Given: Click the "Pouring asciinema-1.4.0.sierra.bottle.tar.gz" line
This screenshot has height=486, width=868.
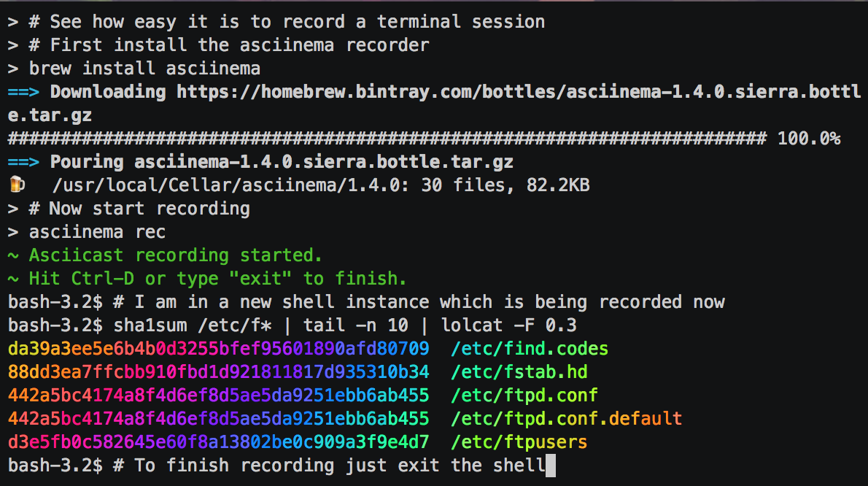Looking at the screenshot, I should coord(282,162).
